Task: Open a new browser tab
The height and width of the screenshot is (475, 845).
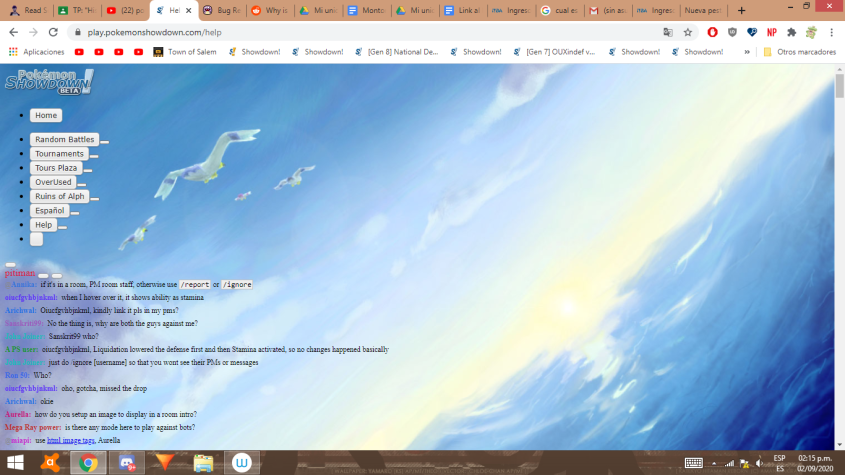Action: 741,10
